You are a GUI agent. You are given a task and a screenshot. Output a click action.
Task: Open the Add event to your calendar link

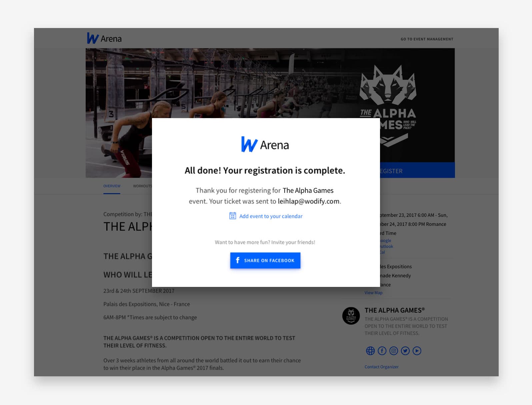tap(271, 216)
